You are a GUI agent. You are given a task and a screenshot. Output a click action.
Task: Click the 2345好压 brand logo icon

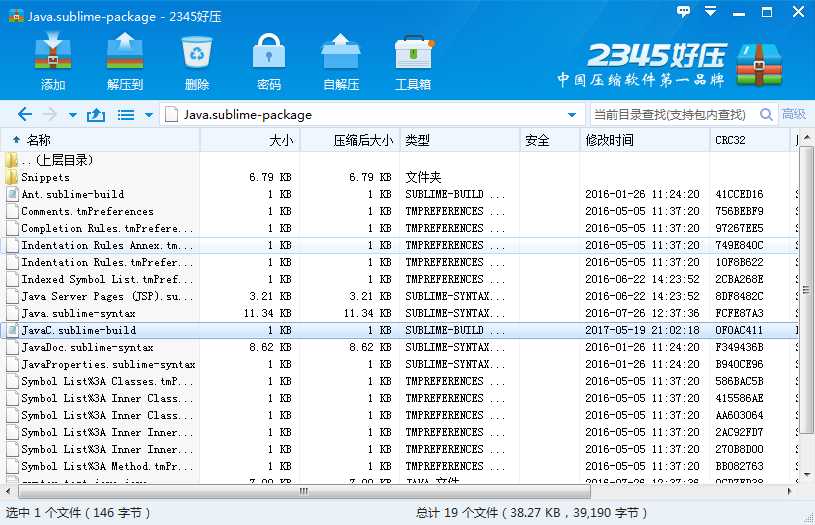tap(759, 64)
